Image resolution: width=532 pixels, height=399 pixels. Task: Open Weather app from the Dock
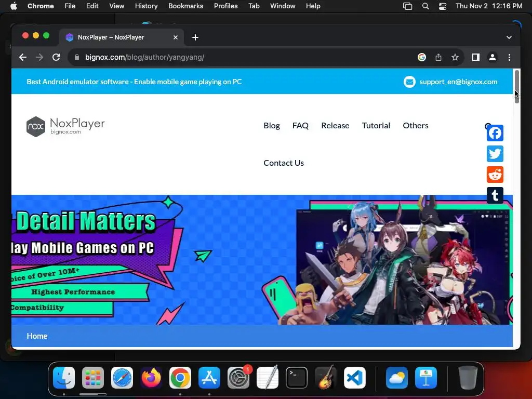pos(396,377)
